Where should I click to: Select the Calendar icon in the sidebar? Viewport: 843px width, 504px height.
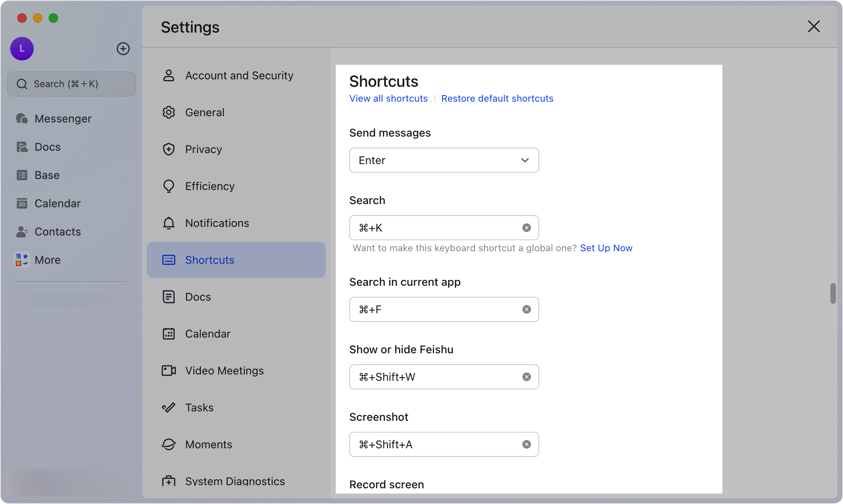22,203
